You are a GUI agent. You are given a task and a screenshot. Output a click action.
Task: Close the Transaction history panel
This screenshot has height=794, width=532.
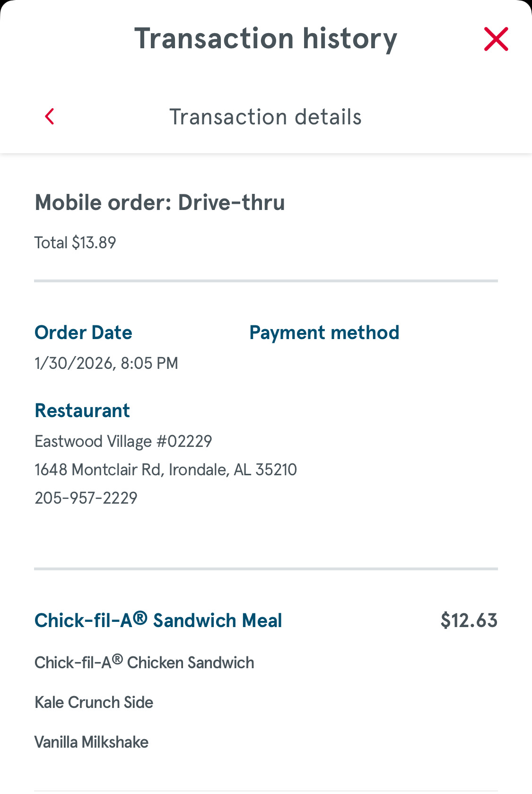coord(496,39)
